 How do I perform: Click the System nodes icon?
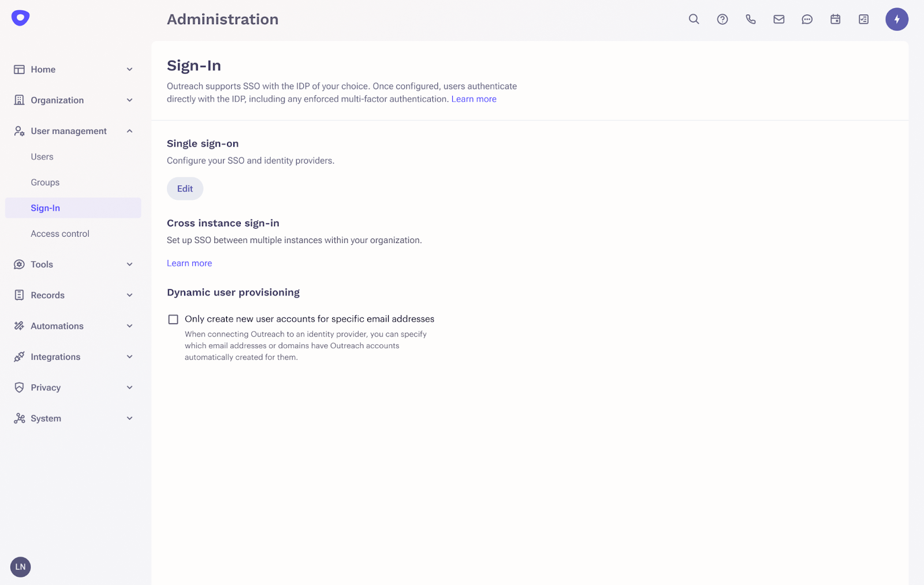(19, 418)
